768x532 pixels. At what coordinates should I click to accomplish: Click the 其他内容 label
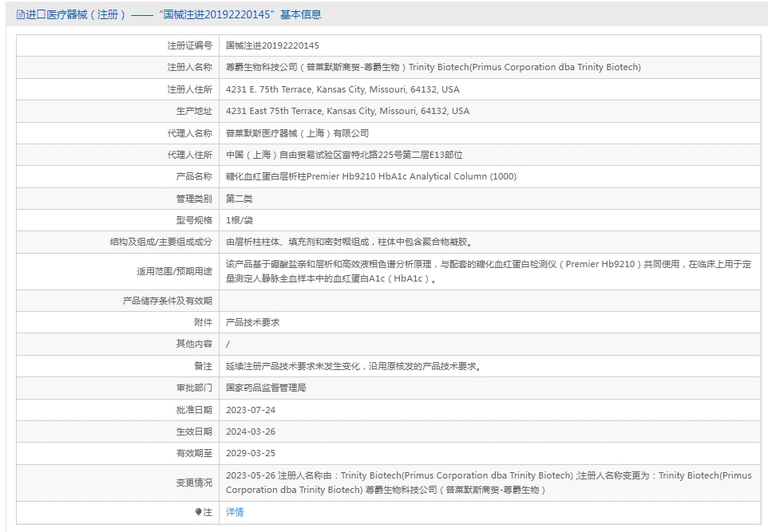tap(194, 344)
